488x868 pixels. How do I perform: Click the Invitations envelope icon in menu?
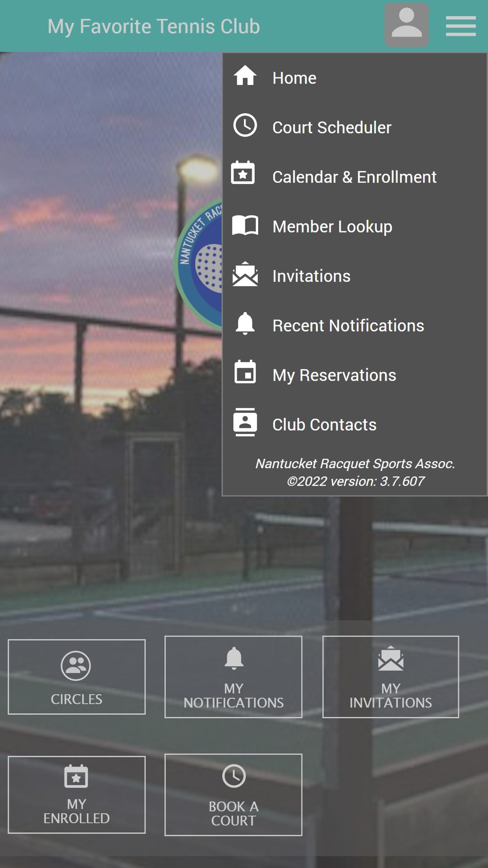click(245, 274)
